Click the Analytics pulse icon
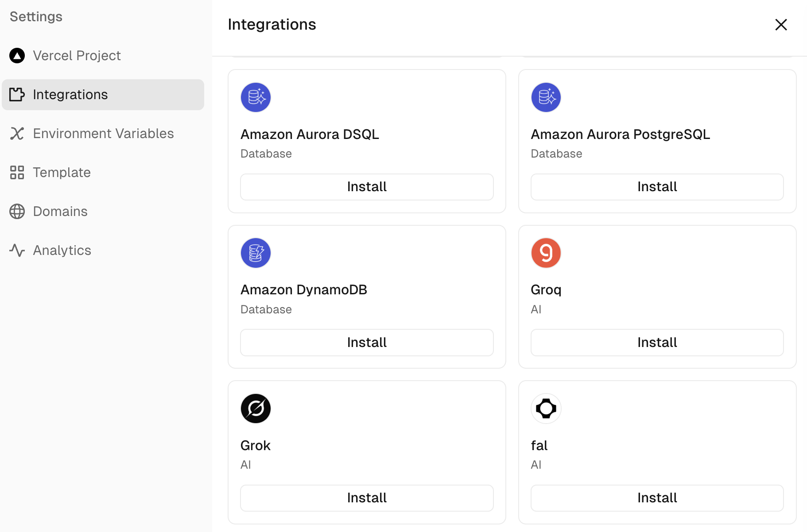This screenshot has width=807, height=532. pyautogui.click(x=17, y=251)
